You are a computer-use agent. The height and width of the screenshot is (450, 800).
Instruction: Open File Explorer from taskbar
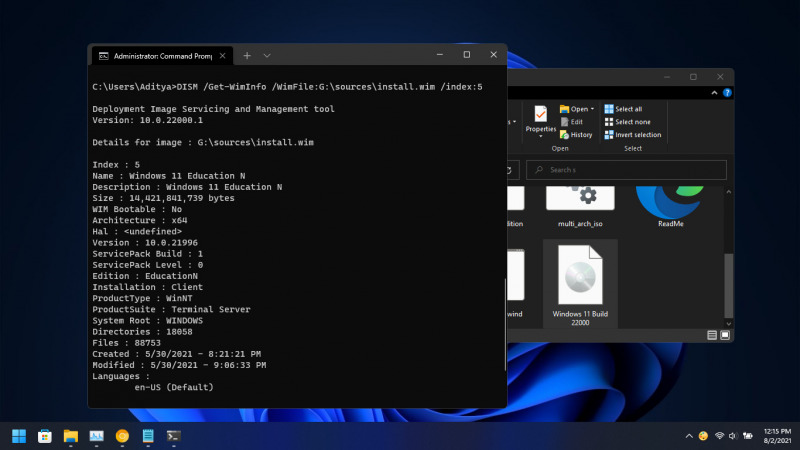pyautogui.click(x=70, y=436)
